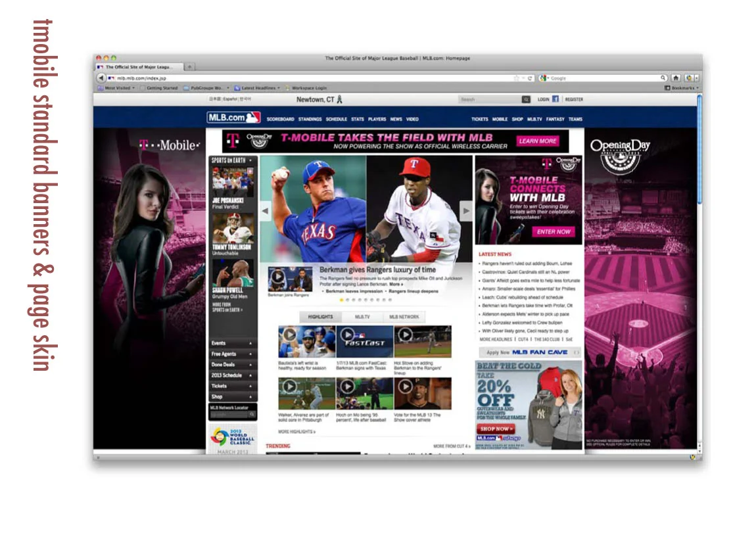Image resolution: width=756 pixels, height=539 pixels.
Task: Expand the Tickets sidebar section
Action: 233,386
